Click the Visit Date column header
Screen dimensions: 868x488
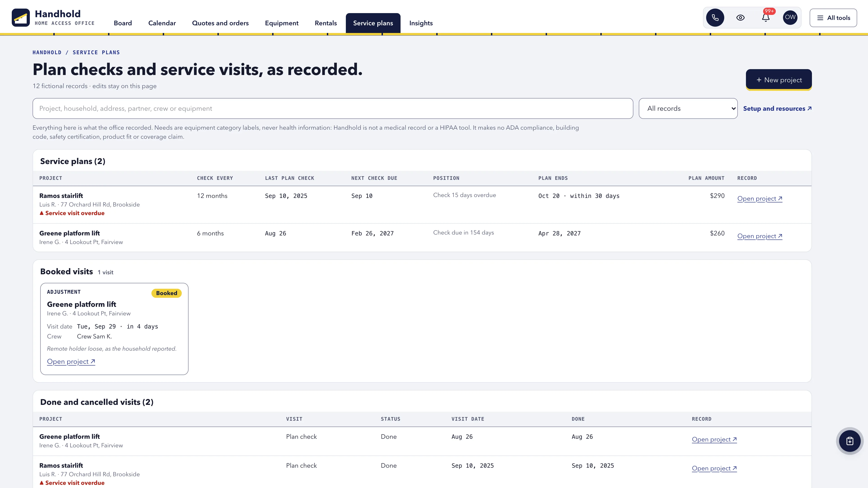tap(468, 419)
